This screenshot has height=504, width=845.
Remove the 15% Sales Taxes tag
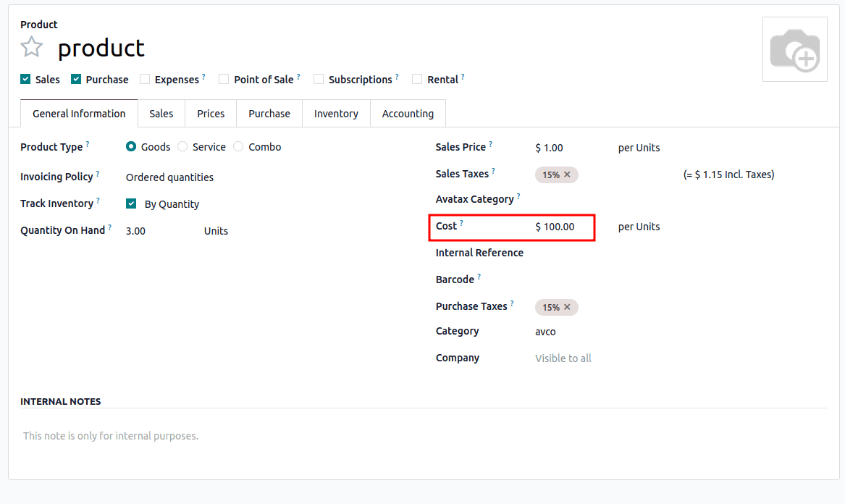(x=567, y=175)
